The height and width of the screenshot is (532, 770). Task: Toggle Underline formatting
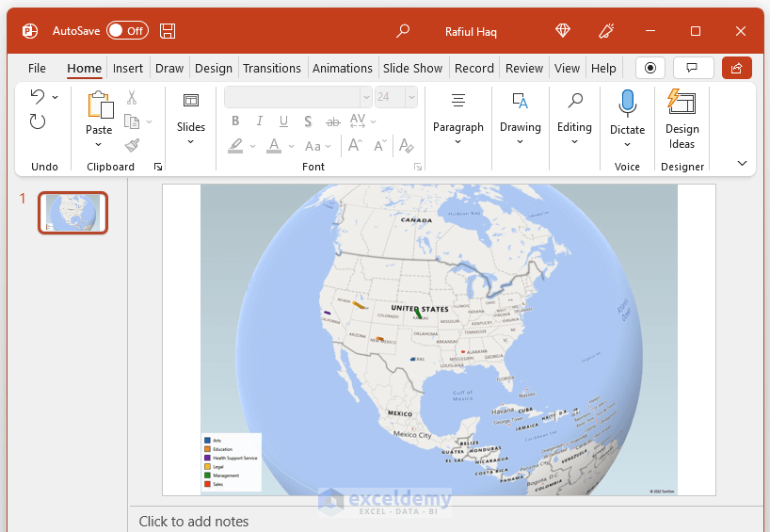point(283,121)
